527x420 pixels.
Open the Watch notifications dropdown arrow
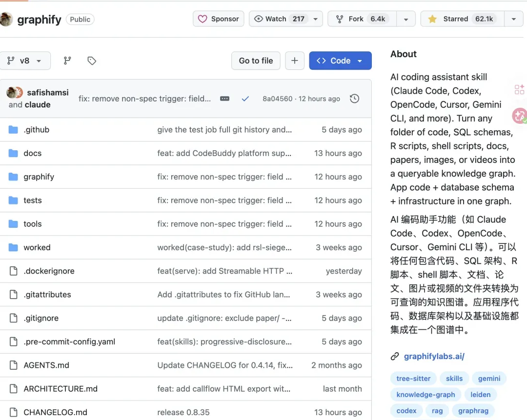click(316, 19)
